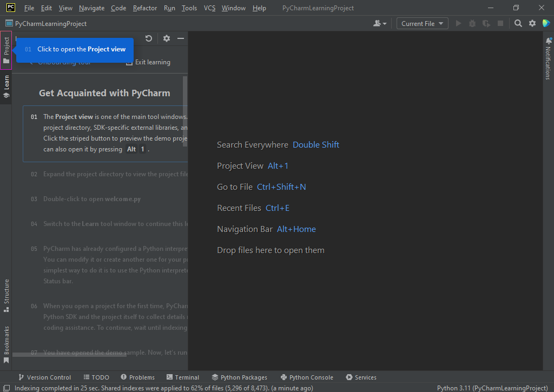Toggle tool window bars in the status bar corner

pos(5,388)
